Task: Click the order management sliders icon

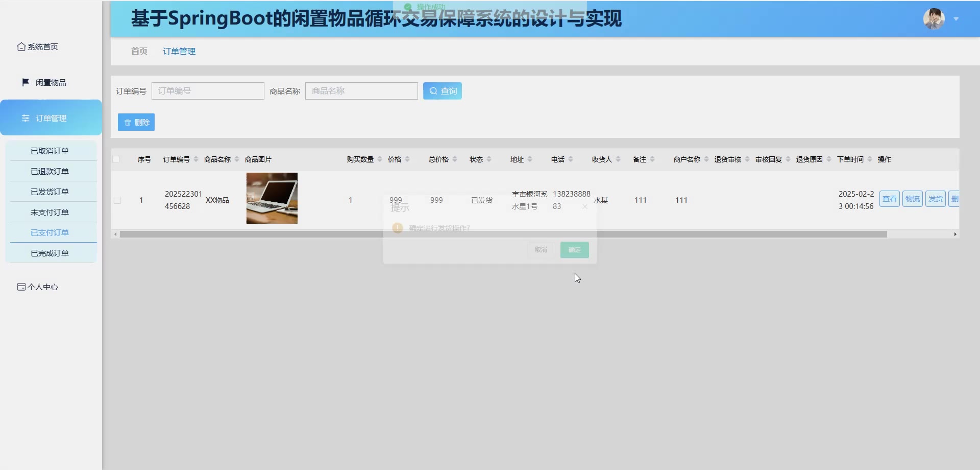Action: click(x=26, y=118)
